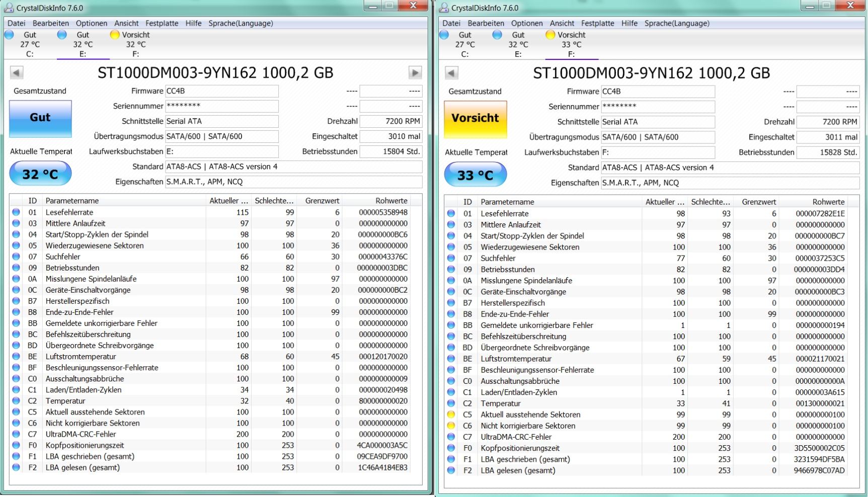868x497 pixels.
Task: Click blue status dot for LBA gelesen in right window
Action: [451, 470]
